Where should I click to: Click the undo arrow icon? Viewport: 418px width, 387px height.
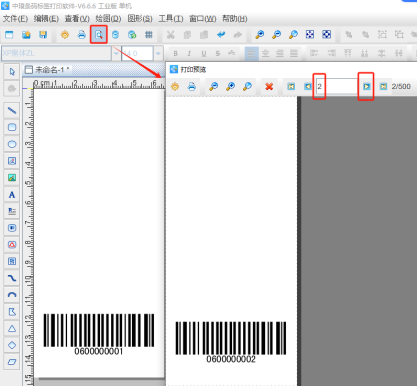221,34
